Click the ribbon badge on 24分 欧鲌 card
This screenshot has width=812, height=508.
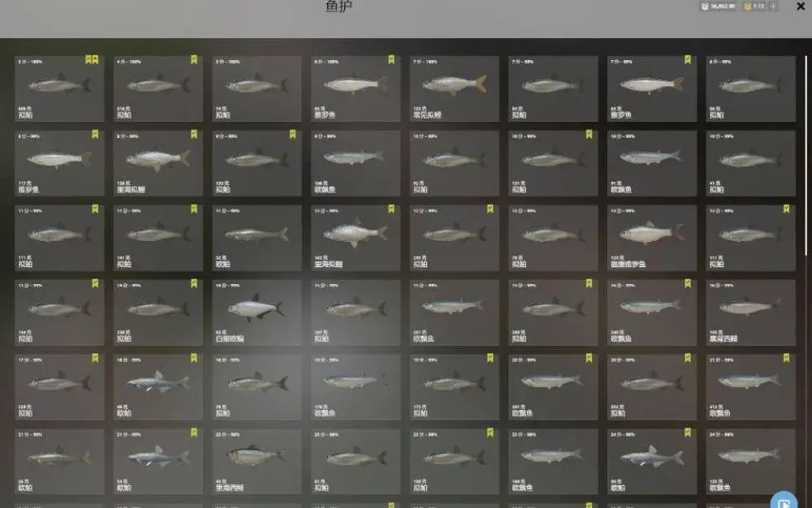click(688, 433)
